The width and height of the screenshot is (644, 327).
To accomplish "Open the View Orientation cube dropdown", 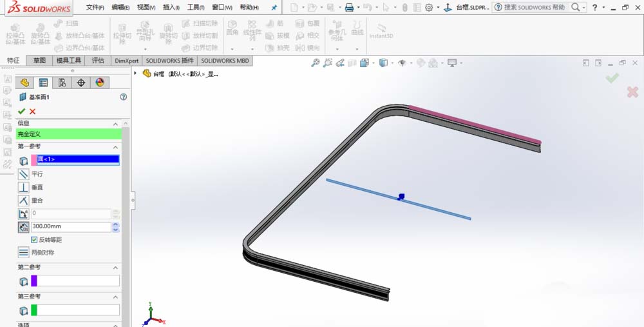I will pos(374,63).
